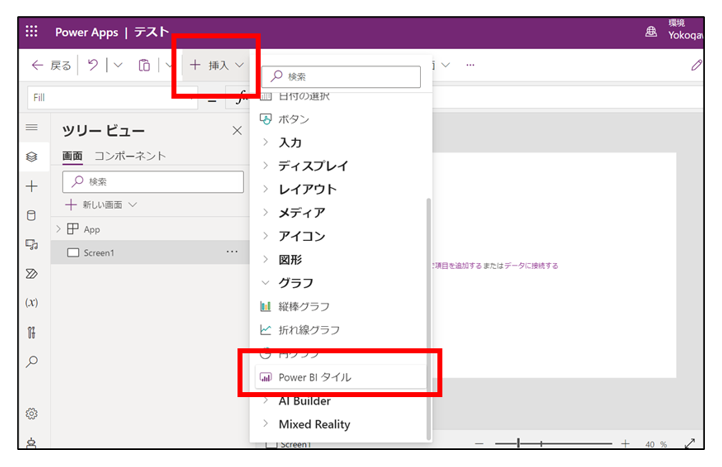
Task: Click the insert menu vertical scrollbar
Action: 429,319
